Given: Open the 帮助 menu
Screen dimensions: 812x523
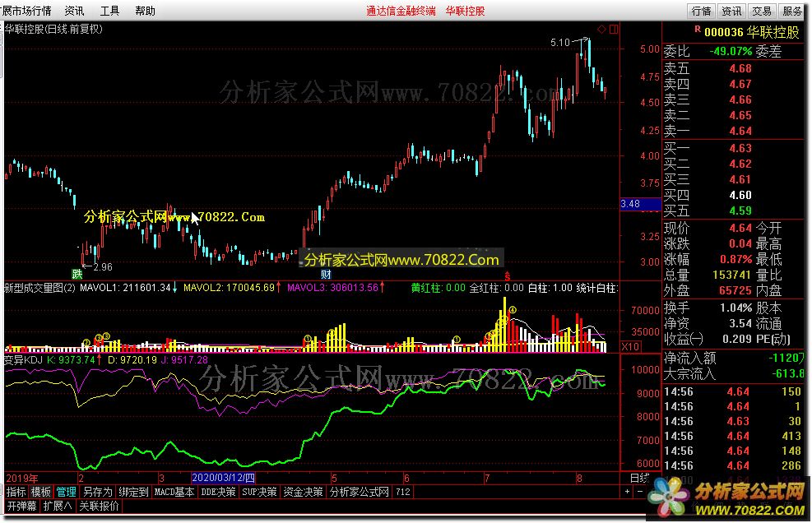Looking at the screenshot, I should click(145, 11).
